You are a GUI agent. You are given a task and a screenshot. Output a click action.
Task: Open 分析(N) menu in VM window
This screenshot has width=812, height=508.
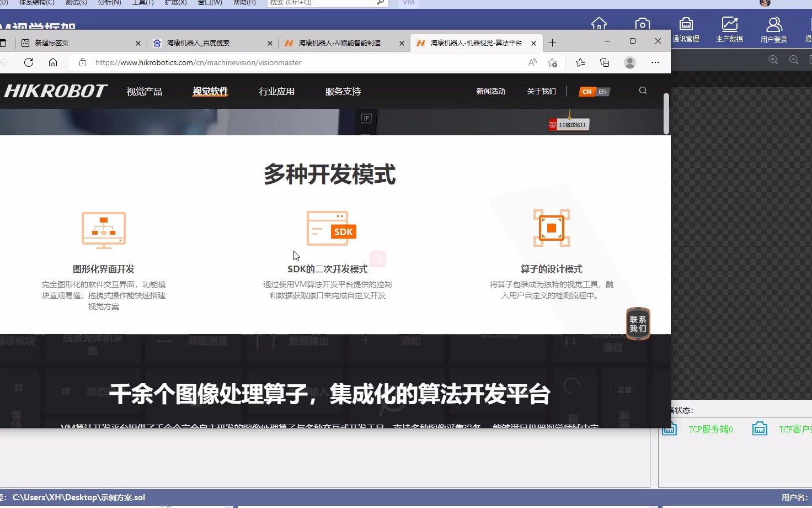[x=109, y=3]
